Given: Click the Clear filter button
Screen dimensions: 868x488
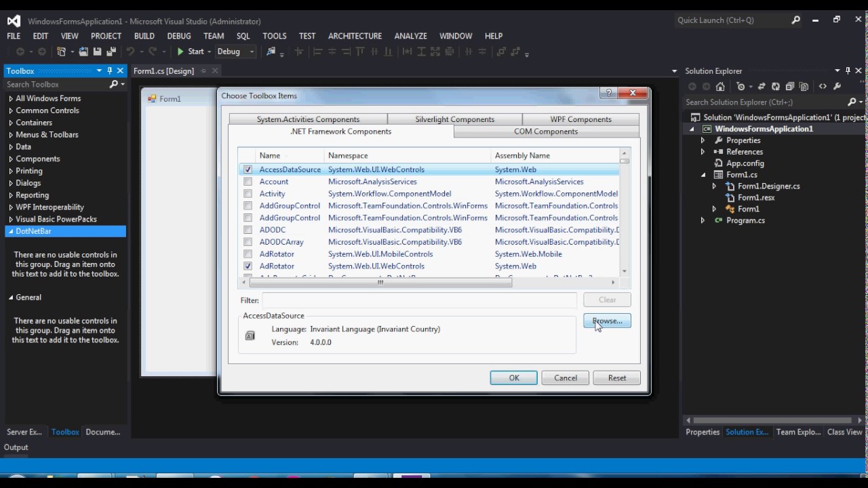Looking at the screenshot, I should click(607, 300).
